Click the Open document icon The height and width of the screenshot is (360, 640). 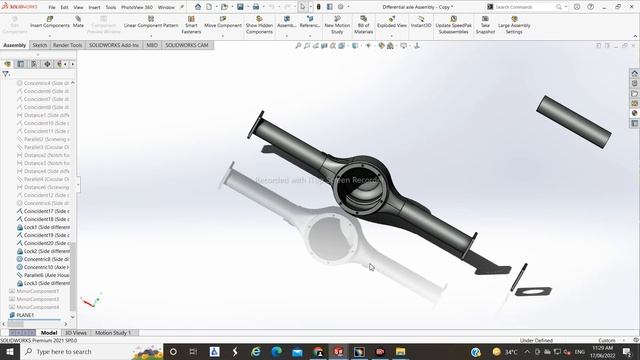(x=224, y=7)
